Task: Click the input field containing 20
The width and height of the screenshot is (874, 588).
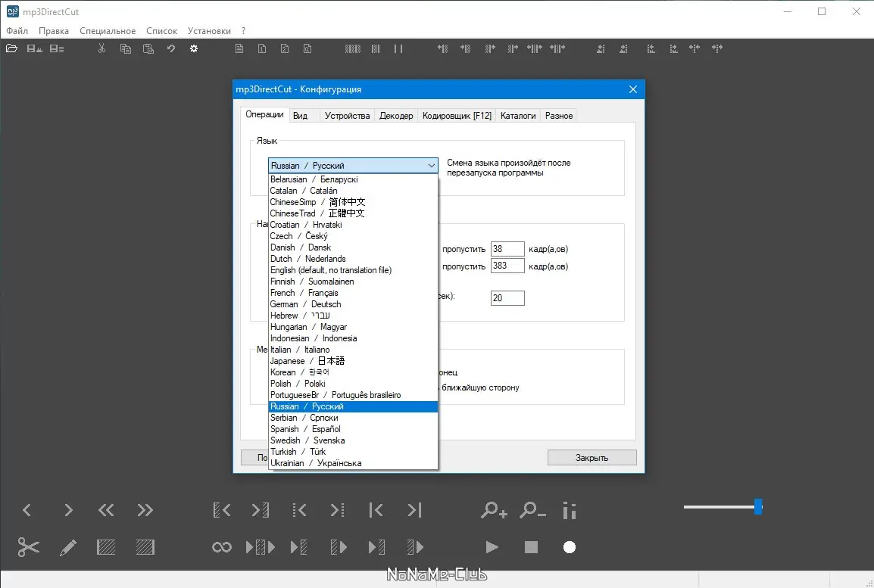Action: coord(507,298)
